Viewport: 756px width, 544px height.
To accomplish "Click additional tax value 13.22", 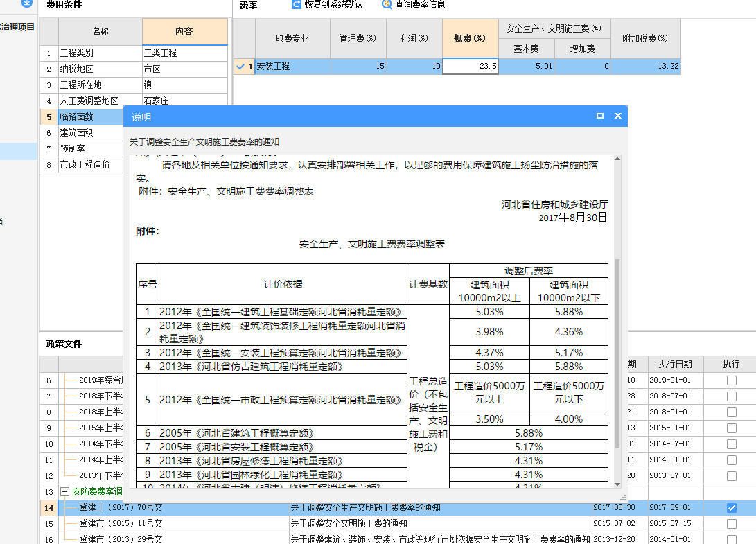I will pyautogui.click(x=646, y=66).
